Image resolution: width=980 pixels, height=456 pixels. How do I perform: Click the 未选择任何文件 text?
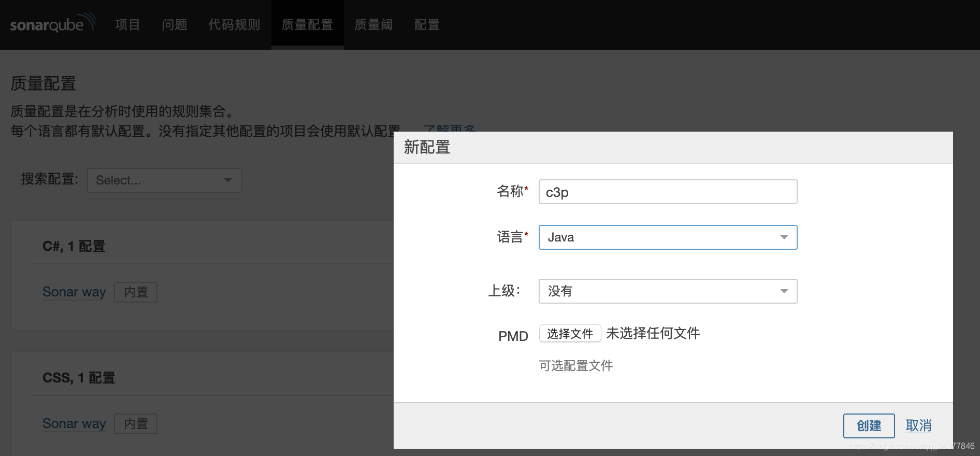tap(653, 333)
